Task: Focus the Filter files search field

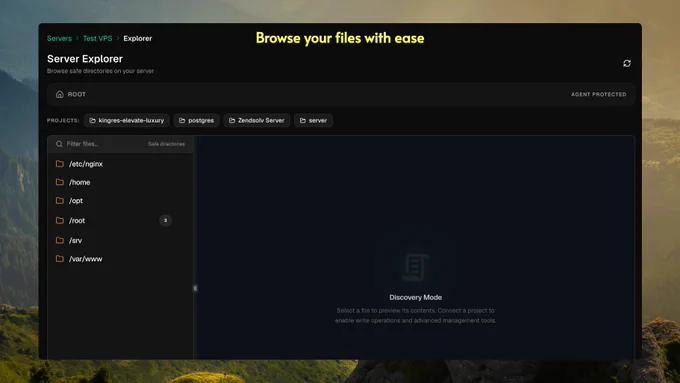Action: [121, 144]
